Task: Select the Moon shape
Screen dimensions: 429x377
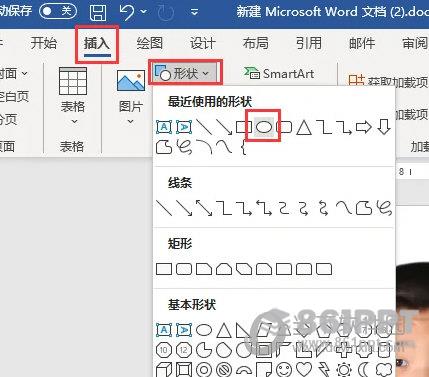Action: [x=364, y=370]
